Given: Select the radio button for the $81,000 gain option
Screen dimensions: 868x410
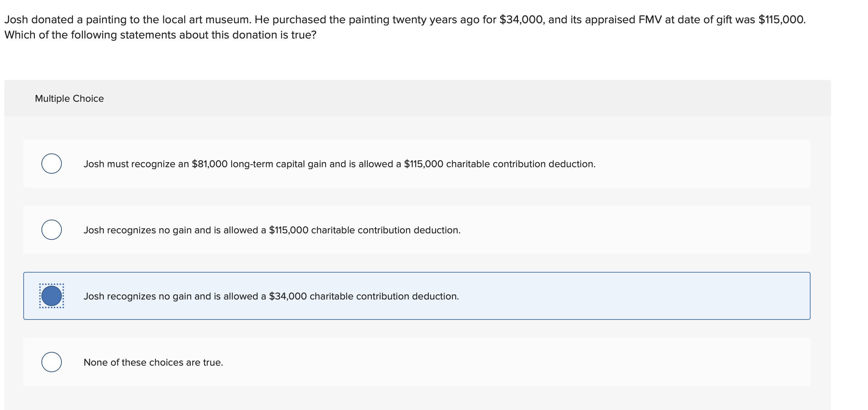Looking at the screenshot, I should pyautogui.click(x=51, y=164).
